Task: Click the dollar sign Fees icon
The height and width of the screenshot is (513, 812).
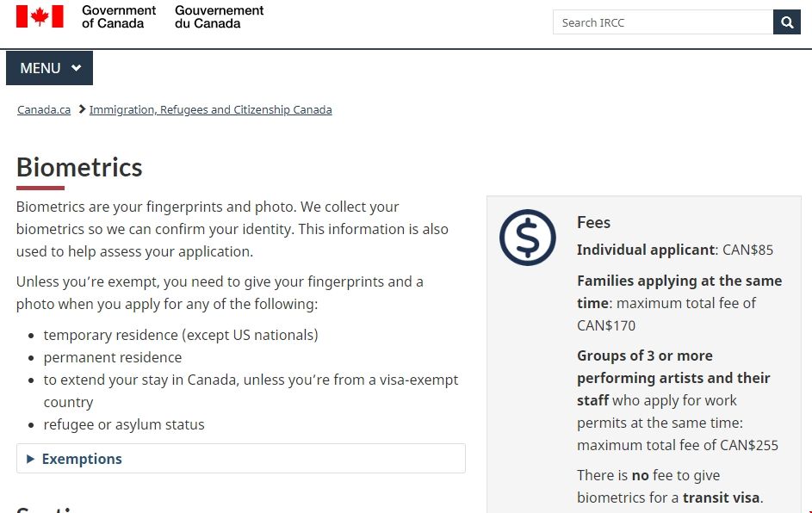Action: coord(528,237)
